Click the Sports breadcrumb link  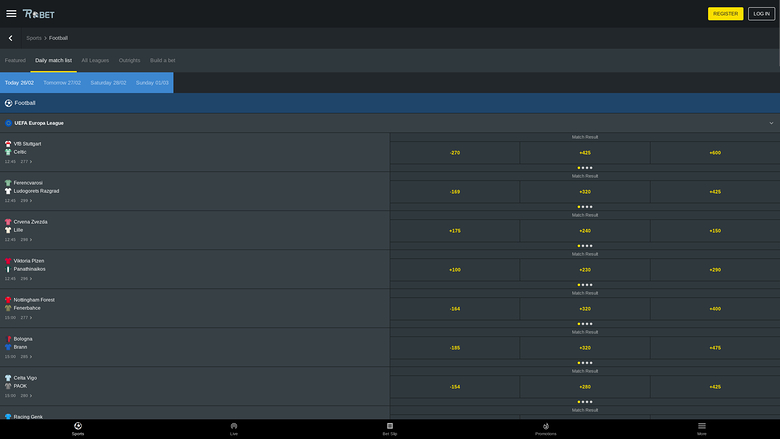[34, 38]
